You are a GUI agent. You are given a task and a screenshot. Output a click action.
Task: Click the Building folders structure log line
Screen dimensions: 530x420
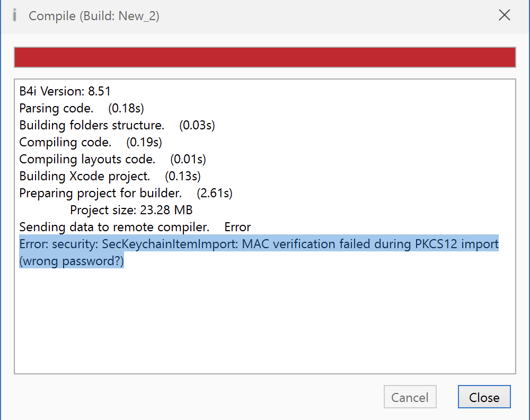[92, 126]
